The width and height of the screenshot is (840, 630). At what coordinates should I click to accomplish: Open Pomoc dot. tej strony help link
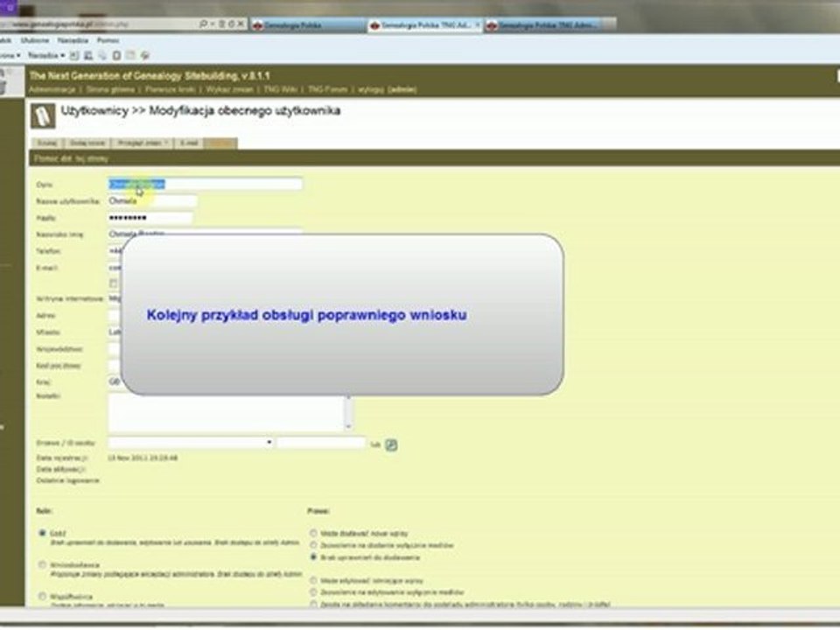(71, 158)
